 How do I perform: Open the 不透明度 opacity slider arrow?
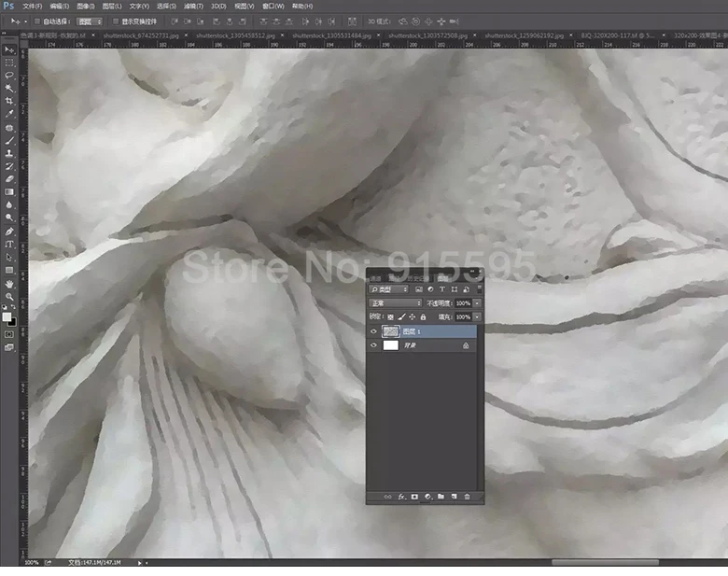click(477, 302)
